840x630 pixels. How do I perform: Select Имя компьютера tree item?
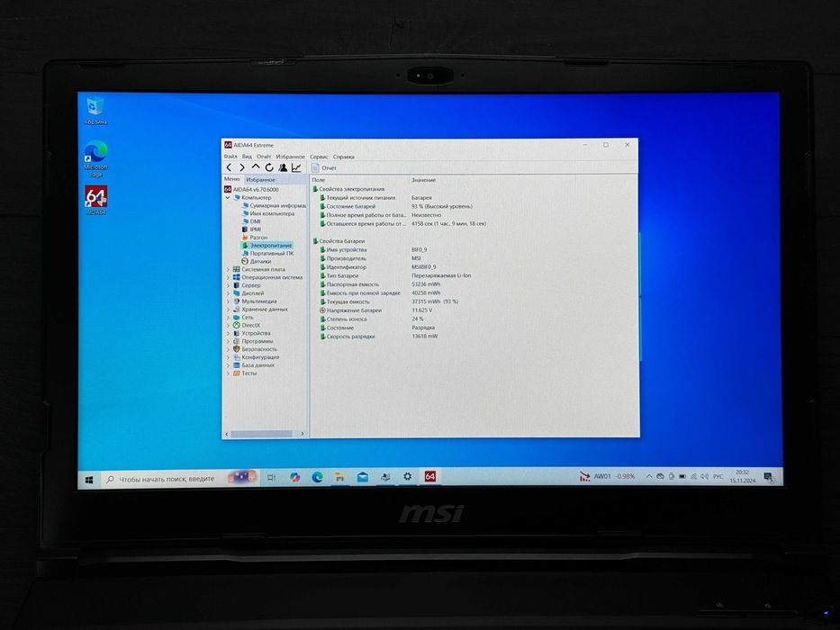tap(268, 213)
